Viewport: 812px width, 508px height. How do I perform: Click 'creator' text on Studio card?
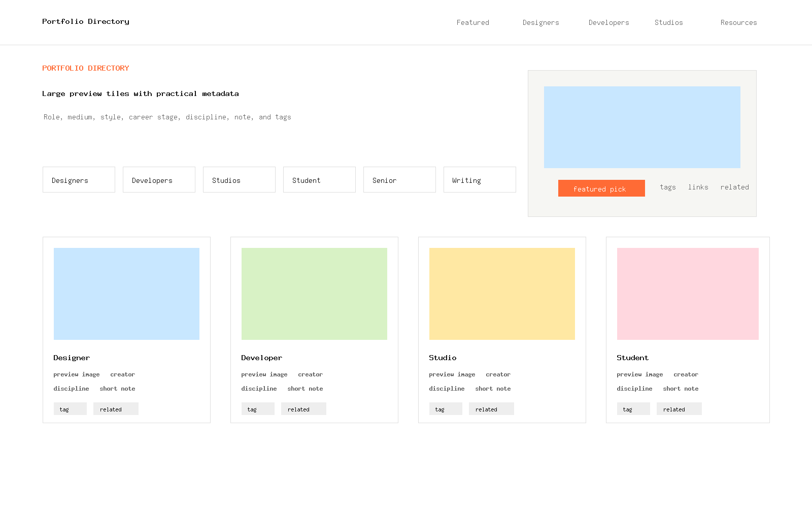click(498, 374)
